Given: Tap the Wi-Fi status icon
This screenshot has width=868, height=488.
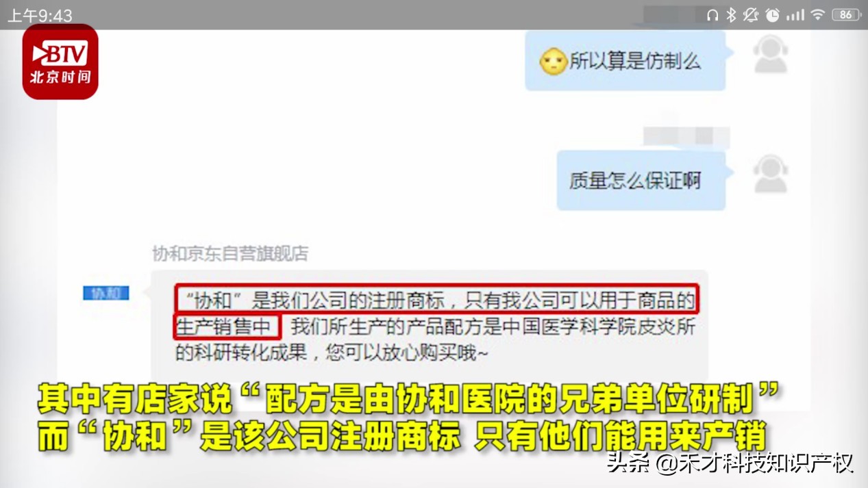Looking at the screenshot, I should coord(818,14).
